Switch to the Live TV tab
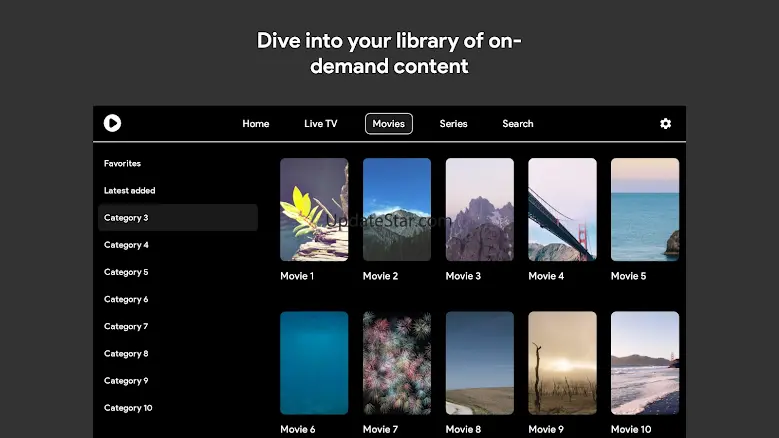This screenshot has width=779, height=438. point(320,124)
